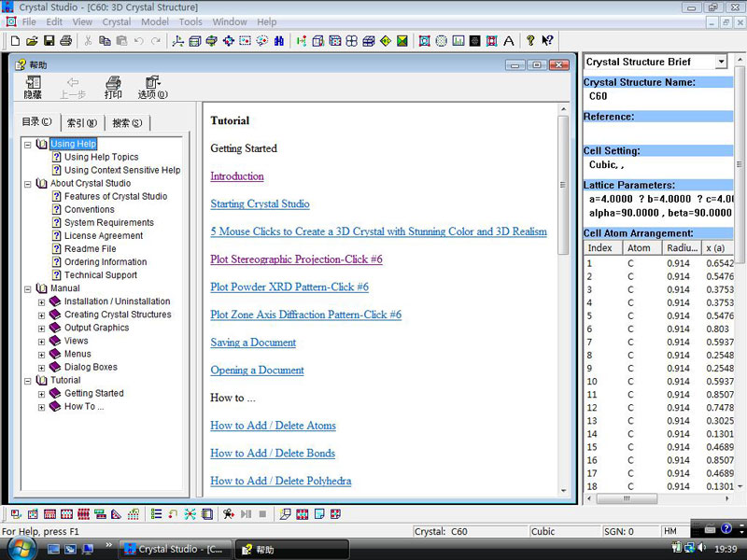The width and height of the screenshot is (747, 560).
Task: Expand the Getting Started tree node
Action: click(41, 394)
